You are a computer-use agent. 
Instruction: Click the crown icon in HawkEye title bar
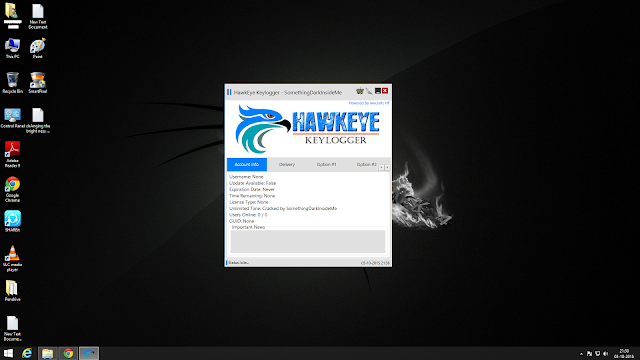(360, 91)
